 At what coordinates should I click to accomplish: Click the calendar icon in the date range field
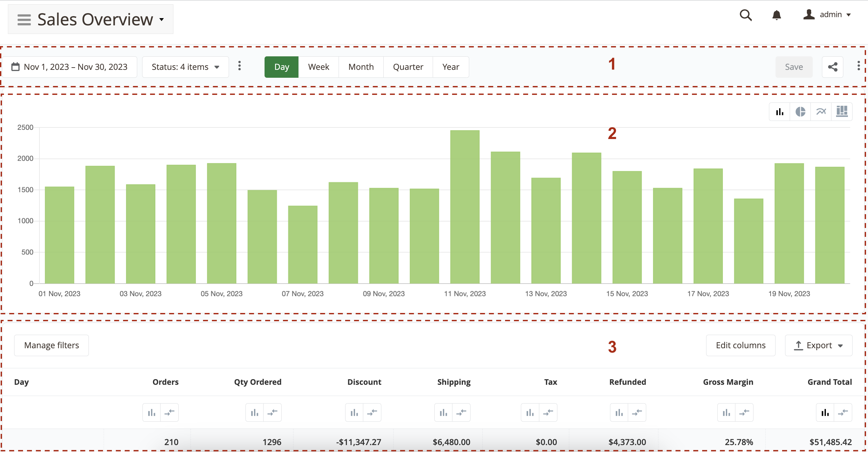coord(15,67)
